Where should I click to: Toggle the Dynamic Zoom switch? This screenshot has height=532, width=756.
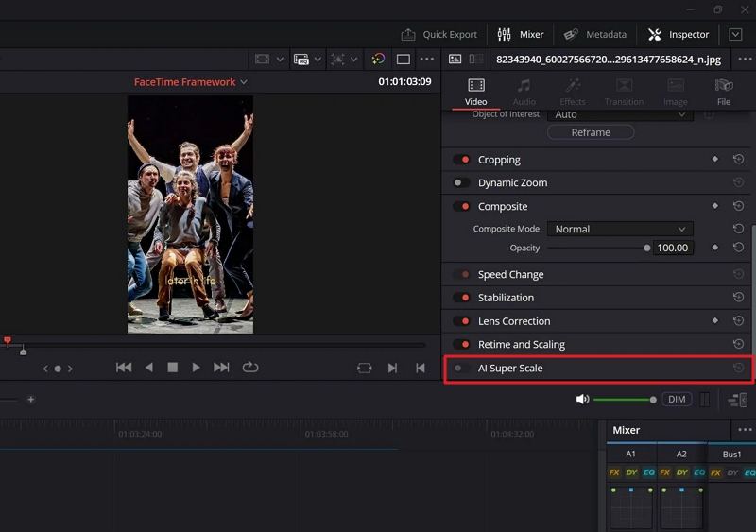(462, 182)
